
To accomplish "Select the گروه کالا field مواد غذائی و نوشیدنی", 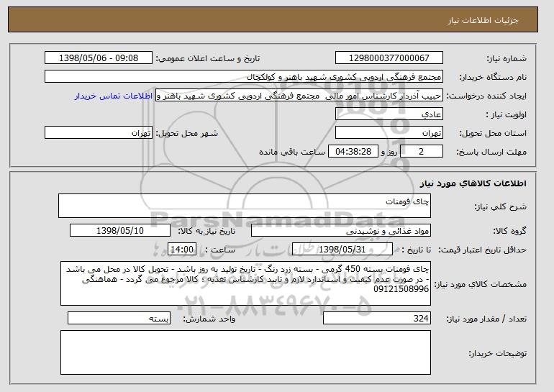I will (341, 231).
